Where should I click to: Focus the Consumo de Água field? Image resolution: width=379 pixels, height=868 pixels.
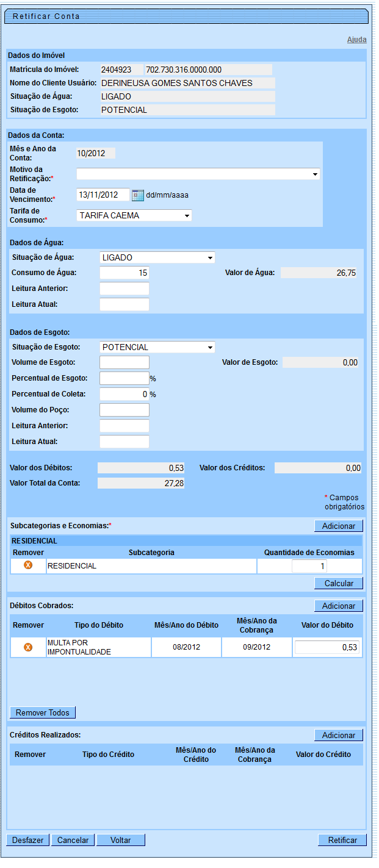click(125, 273)
